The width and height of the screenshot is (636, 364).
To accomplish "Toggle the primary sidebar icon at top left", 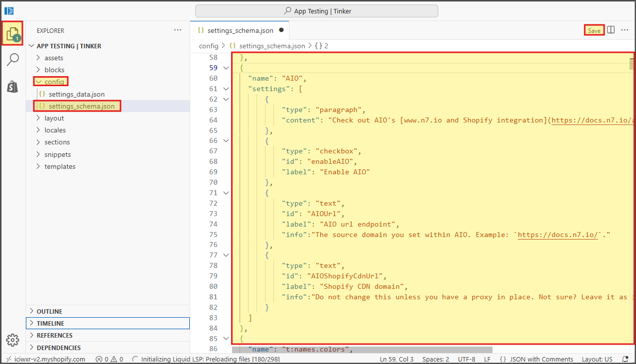I will tap(9, 10).
